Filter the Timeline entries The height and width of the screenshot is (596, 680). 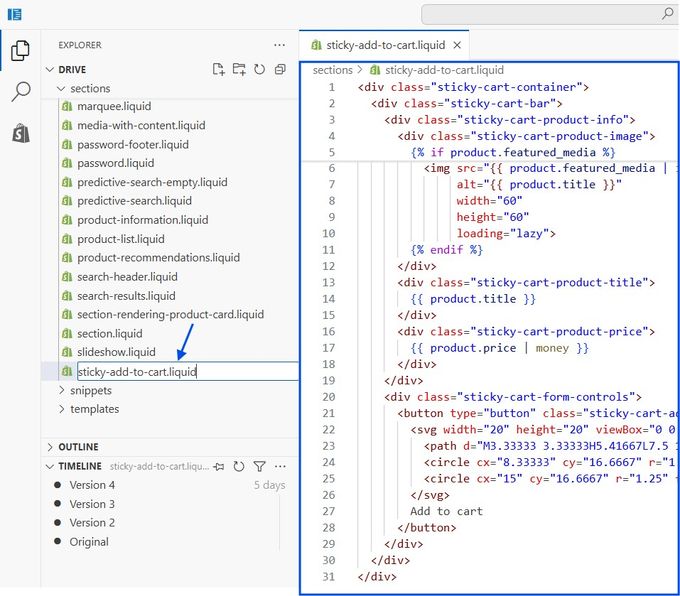[259, 466]
